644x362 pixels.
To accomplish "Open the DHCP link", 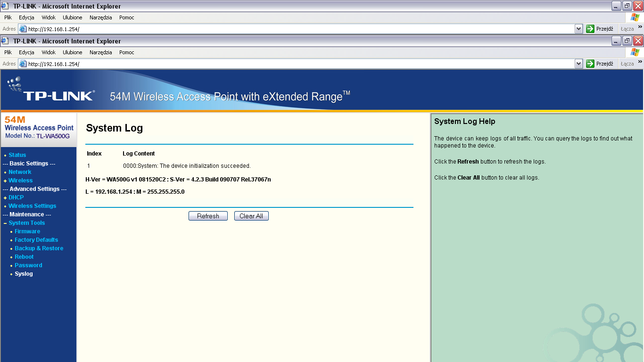I will click(16, 197).
